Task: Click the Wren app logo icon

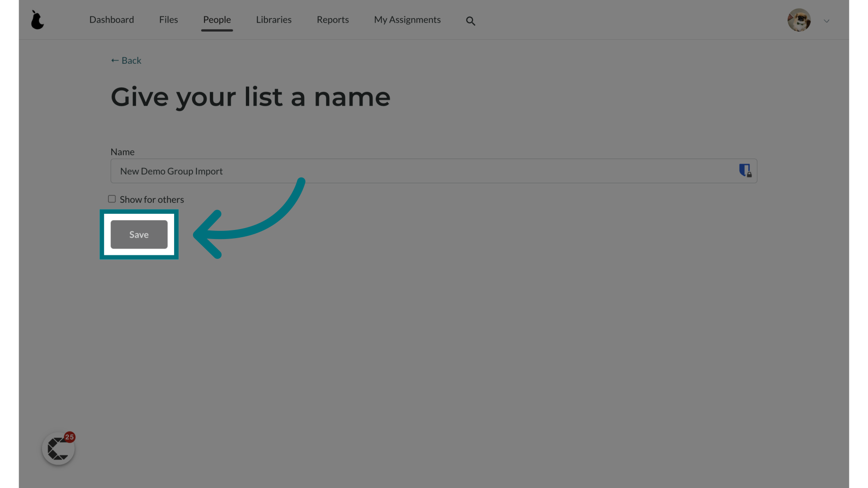Action: pyautogui.click(x=38, y=20)
